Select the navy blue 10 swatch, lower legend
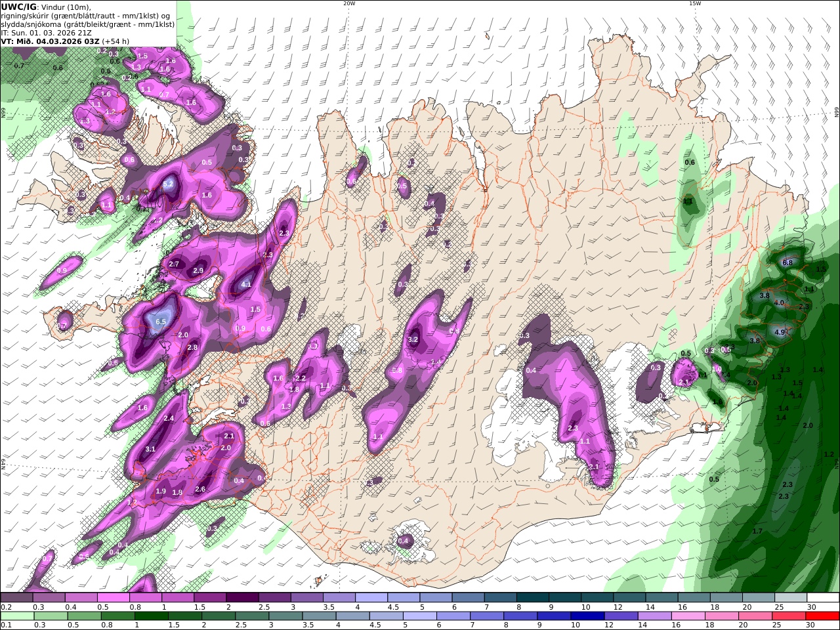This screenshot has width=840, height=630. pos(587,616)
